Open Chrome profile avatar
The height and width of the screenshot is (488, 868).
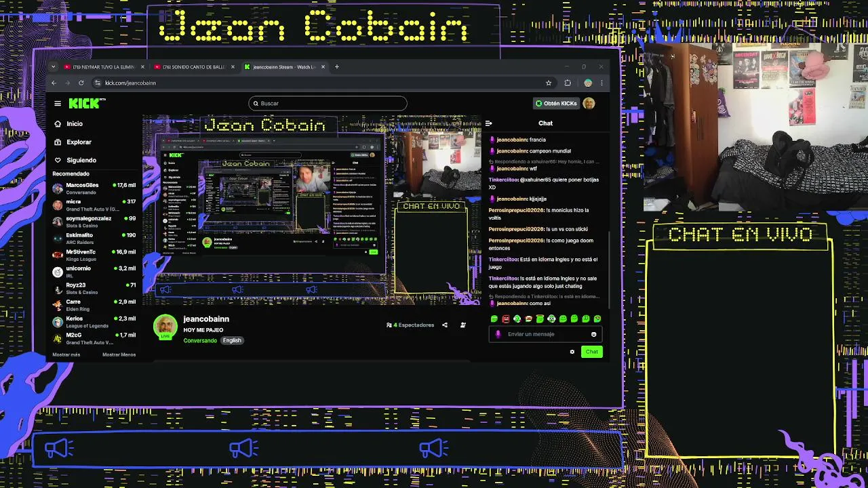coord(588,83)
